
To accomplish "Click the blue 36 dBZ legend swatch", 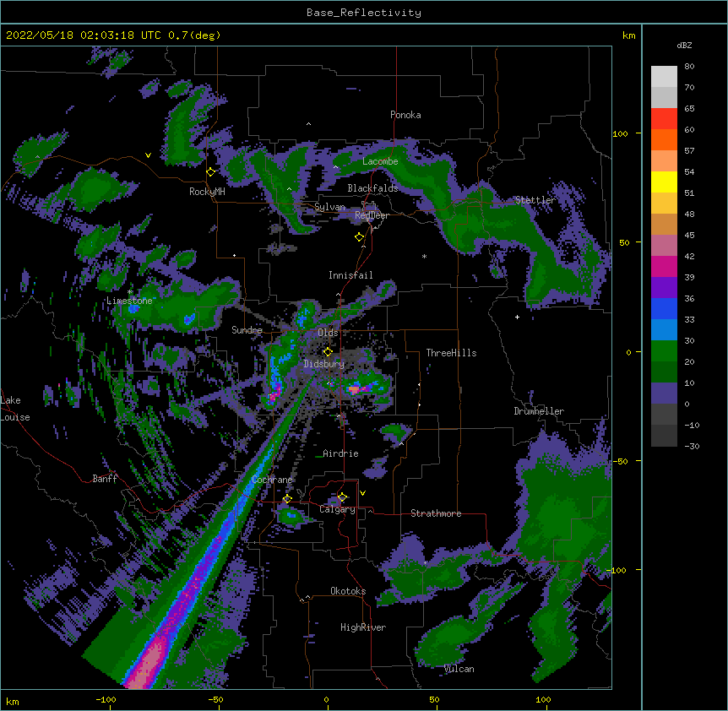I will tap(664, 308).
